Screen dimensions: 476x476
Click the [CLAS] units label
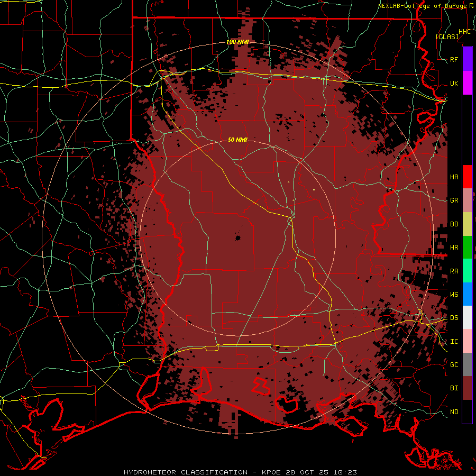(447, 37)
